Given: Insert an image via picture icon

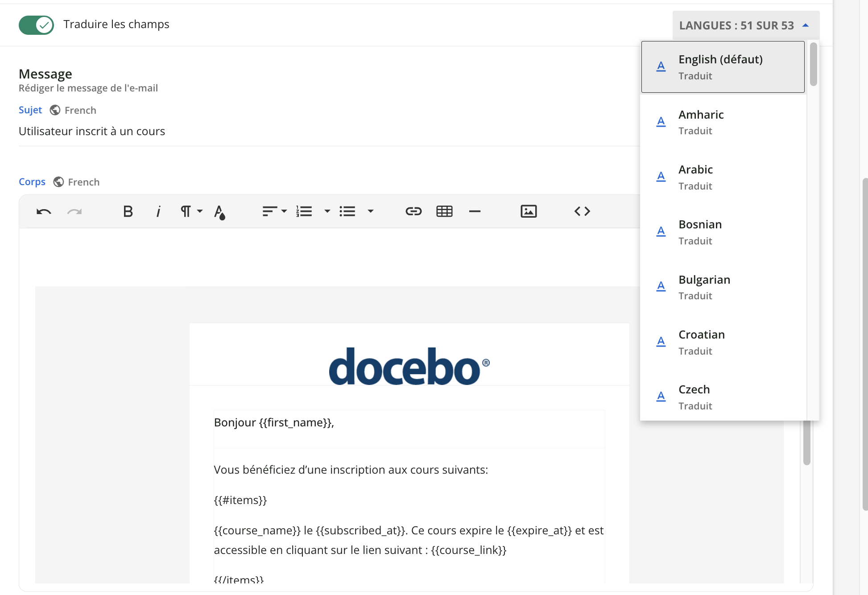Looking at the screenshot, I should pos(529,211).
